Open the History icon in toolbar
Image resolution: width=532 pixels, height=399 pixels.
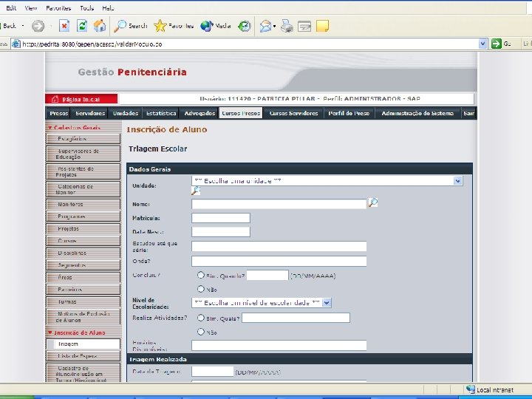245,26
